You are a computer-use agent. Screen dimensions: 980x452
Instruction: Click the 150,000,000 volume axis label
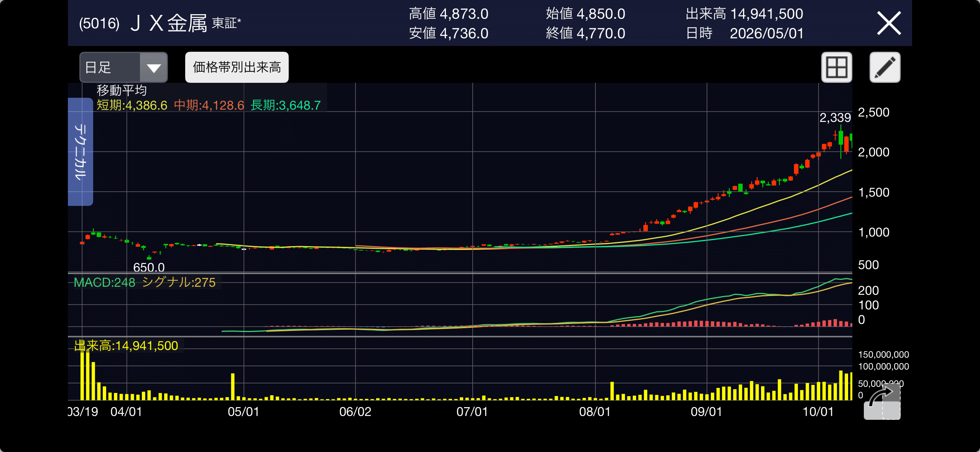(884, 355)
